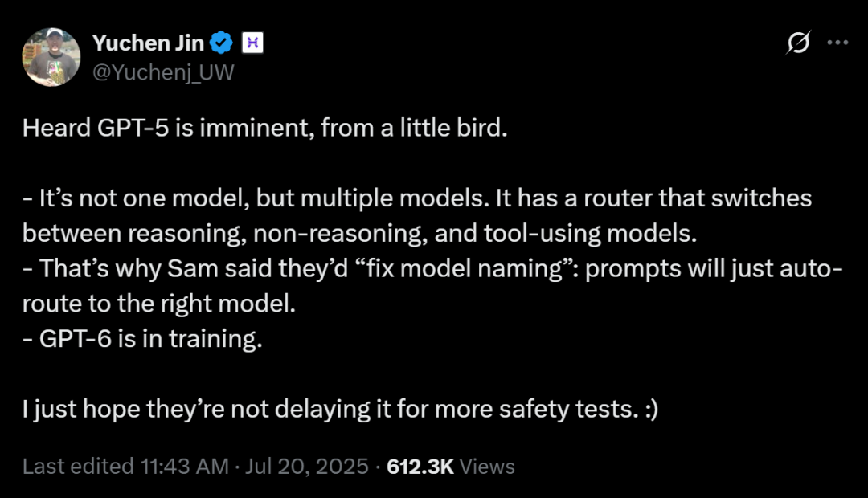Viewport: 868px width, 498px height.
Task: Click the Views label
Action: coord(487,467)
